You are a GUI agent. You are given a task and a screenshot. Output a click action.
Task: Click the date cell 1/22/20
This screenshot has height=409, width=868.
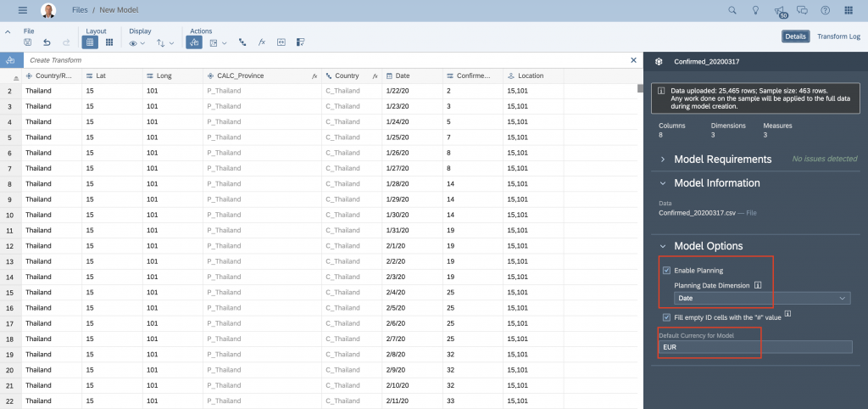click(413, 90)
